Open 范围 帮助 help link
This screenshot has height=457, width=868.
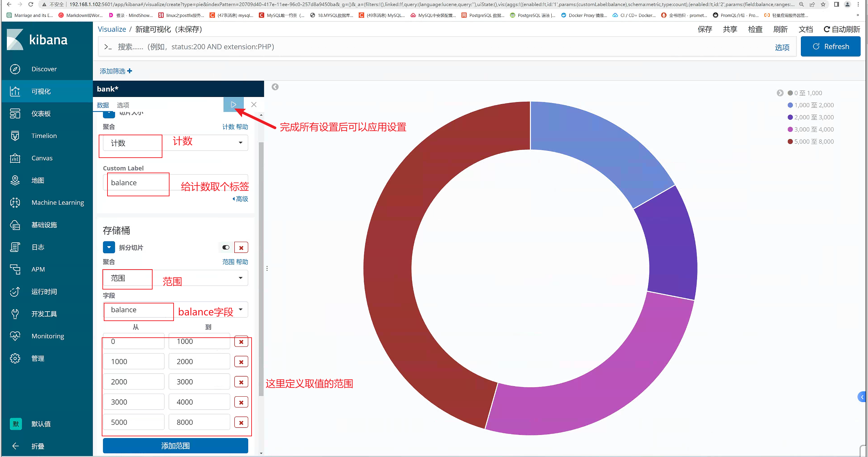point(235,262)
